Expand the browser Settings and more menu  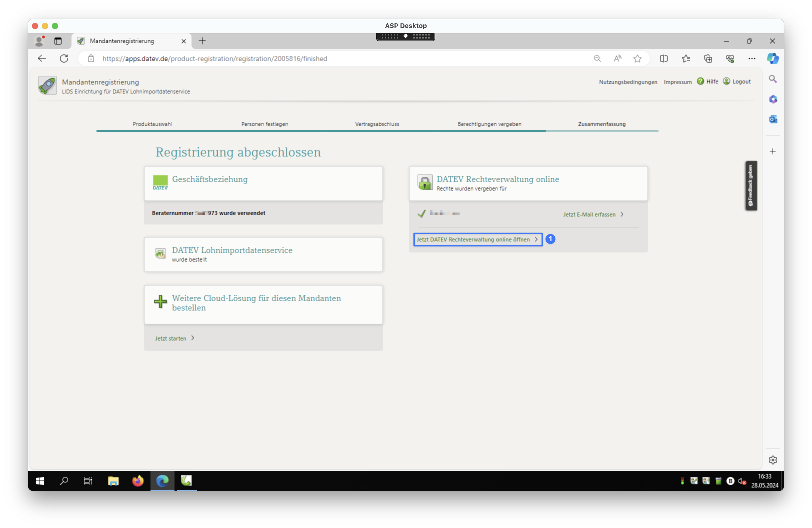(751, 59)
